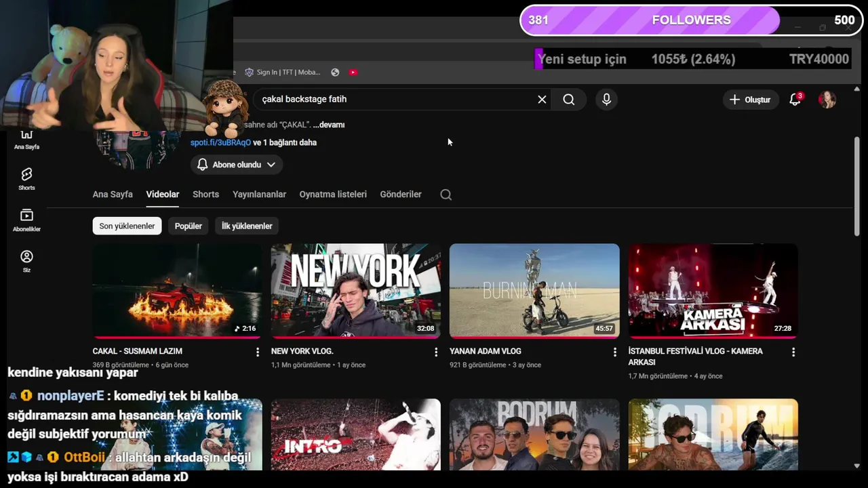Open options for NEW YORK VLOG video
Viewport: 868px width, 488px height.
(x=436, y=352)
